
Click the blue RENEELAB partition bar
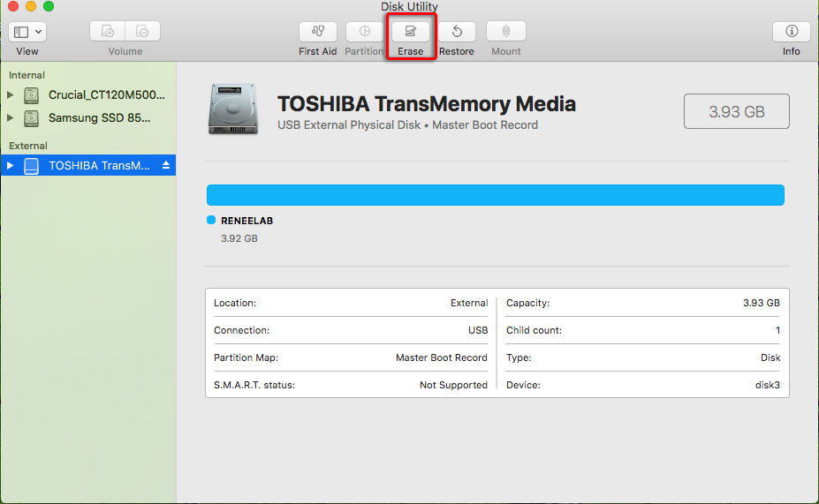pos(495,195)
